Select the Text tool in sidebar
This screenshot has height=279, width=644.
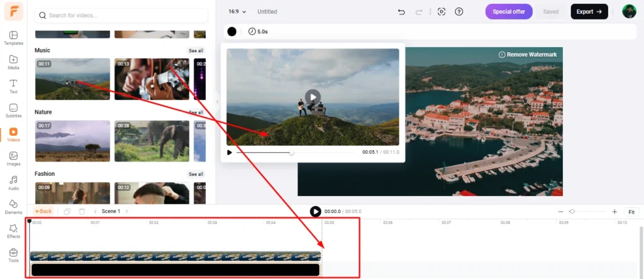14,86
